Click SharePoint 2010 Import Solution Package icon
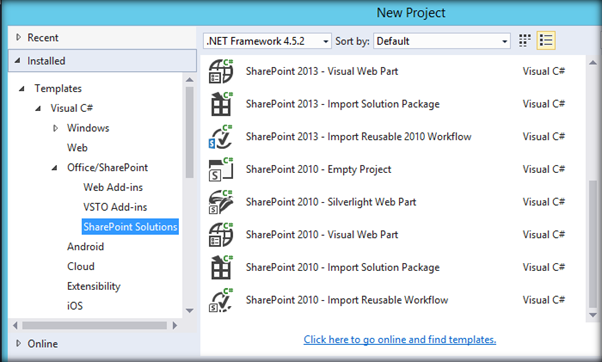 [x=221, y=267]
